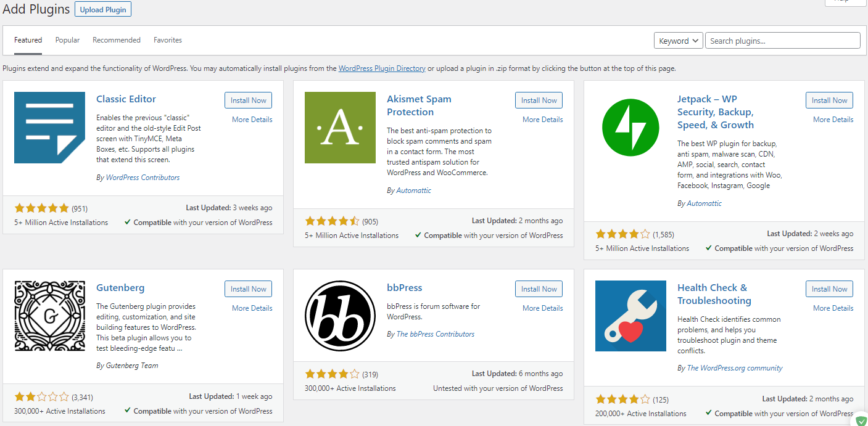The height and width of the screenshot is (426, 868).
Task: Click Jetpack star rating
Action: pyautogui.click(x=622, y=234)
